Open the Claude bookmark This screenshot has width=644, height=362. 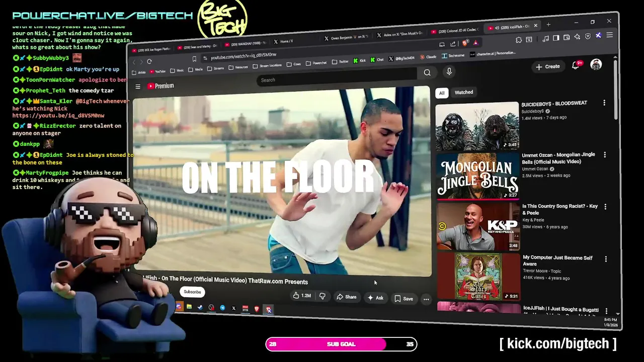[428, 57]
